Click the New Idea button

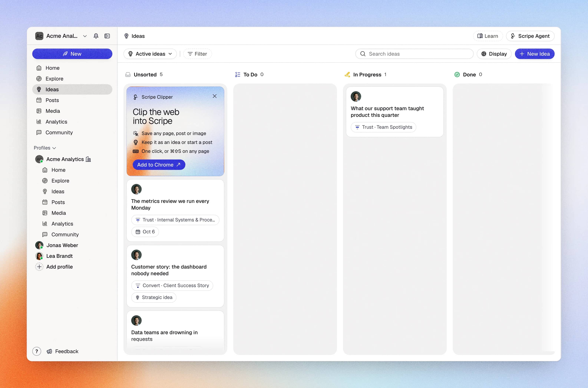534,54
